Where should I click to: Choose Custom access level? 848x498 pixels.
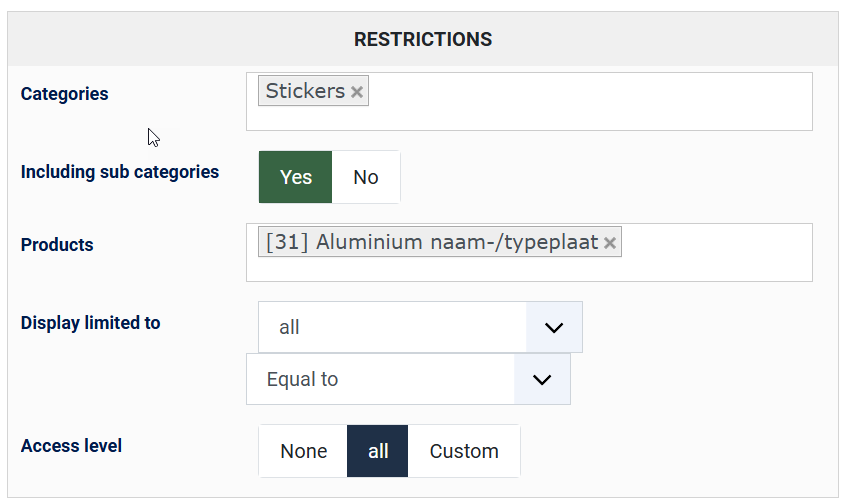click(464, 451)
